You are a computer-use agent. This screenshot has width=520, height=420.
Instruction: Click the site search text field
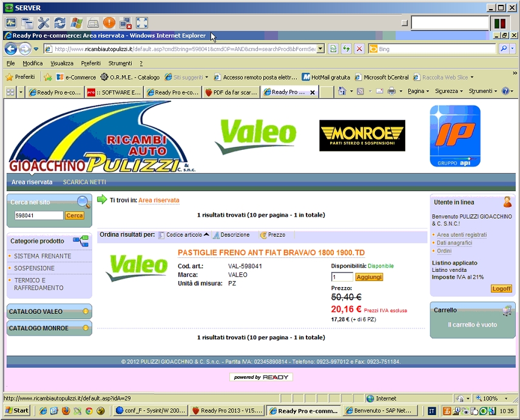[39, 215]
